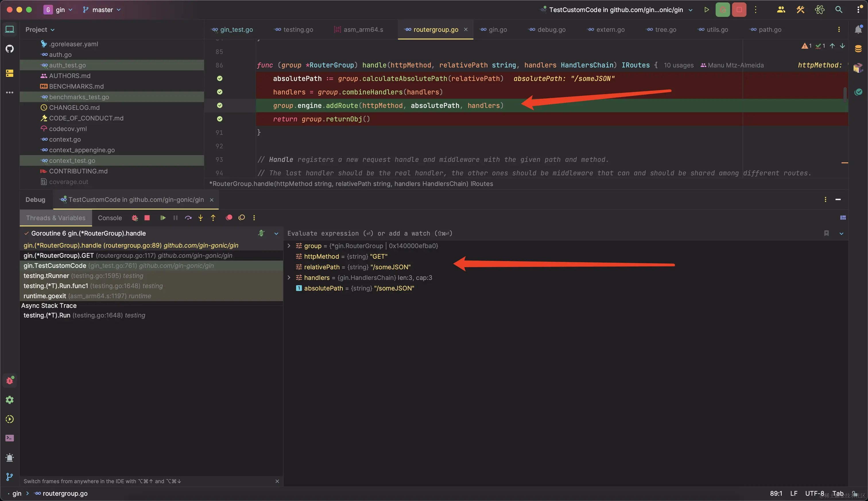The height and width of the screenshot is (501, 868).
Task: Switch to gin_test.go tab
Action: click(232, 30)
